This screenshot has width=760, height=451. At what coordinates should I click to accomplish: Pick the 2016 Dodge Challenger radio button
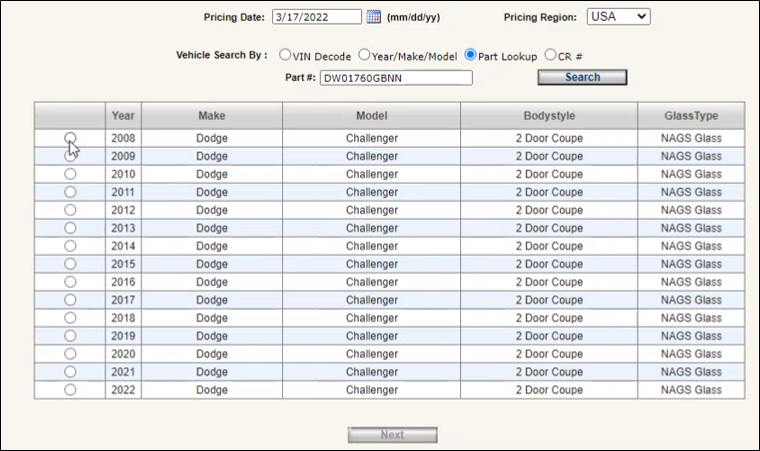coord(70,282)
